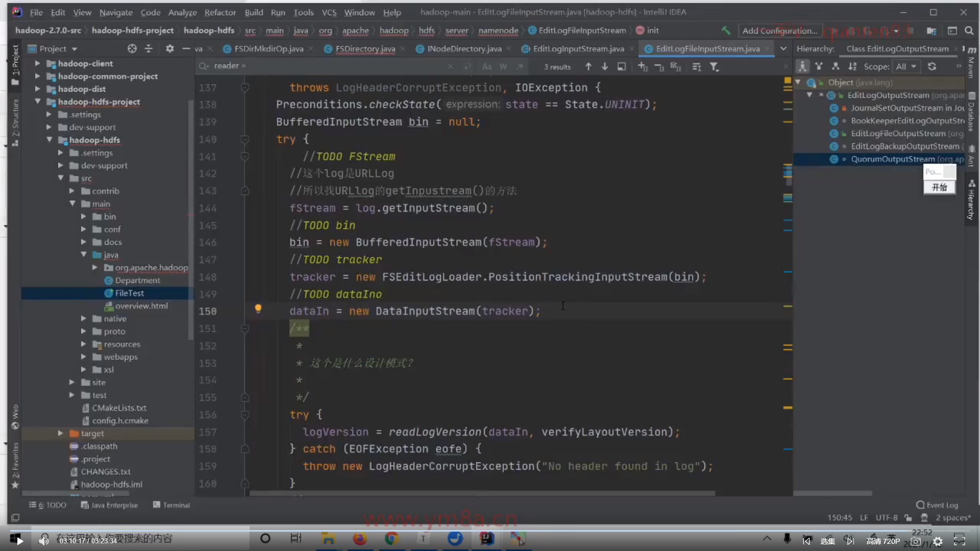Click locate/scroll-from-source target icon

point(132,48)
